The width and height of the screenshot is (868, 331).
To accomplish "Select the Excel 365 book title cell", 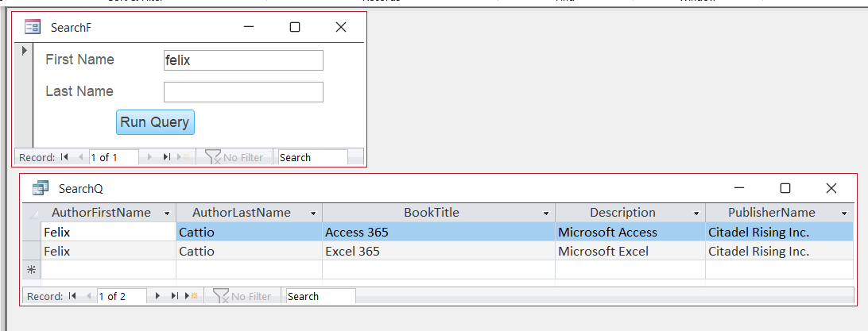I will point(438,252).
